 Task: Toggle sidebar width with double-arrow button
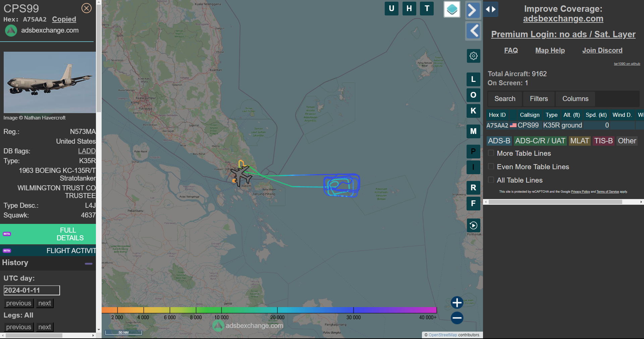coord(491,9)
